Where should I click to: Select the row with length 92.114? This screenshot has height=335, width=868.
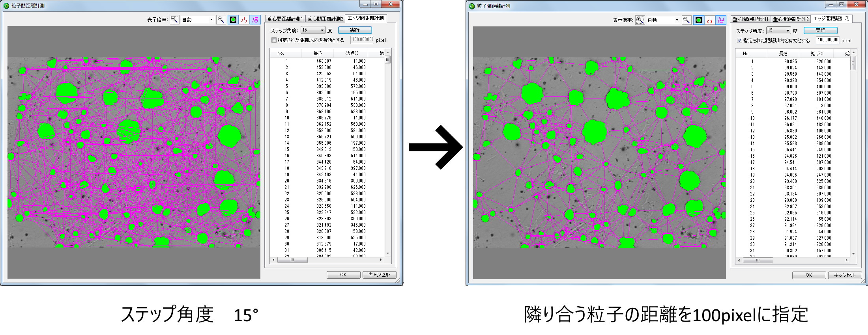tap(793, 219)
